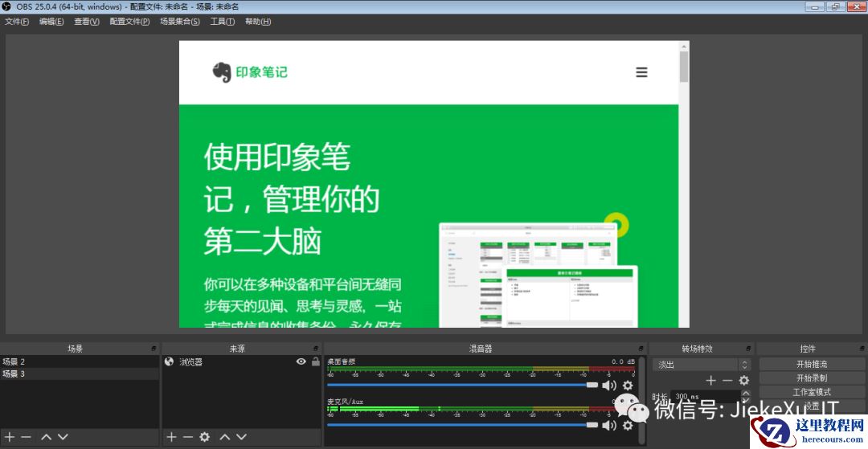Click the 开始录制 button
This screenshot has height=449, width=868.
pyautogui.click(x=812, y=378)
